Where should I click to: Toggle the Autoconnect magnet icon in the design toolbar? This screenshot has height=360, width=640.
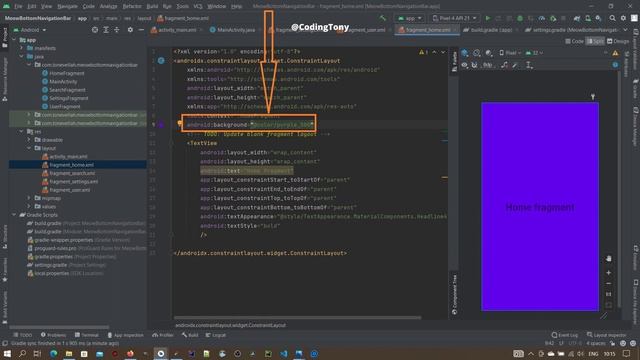tap(474, 65)
